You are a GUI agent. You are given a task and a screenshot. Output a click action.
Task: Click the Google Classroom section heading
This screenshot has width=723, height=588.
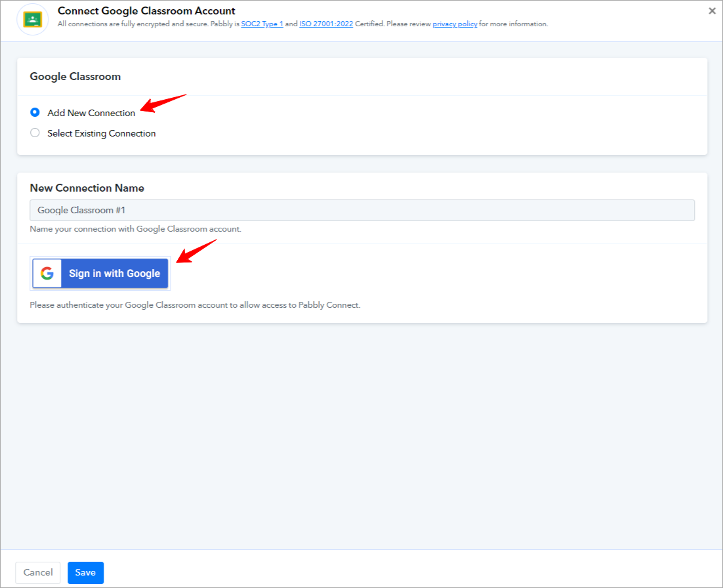[75, 77]
